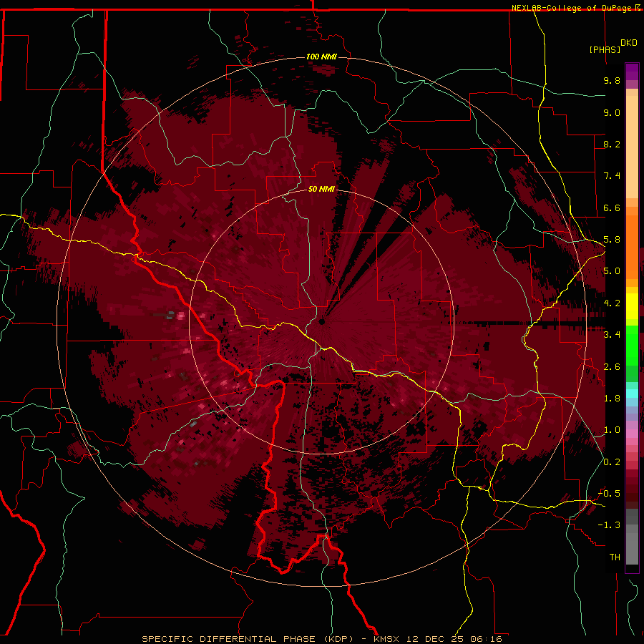
Task: Click the 6.6 value on color scale
Action: (612, 208)
